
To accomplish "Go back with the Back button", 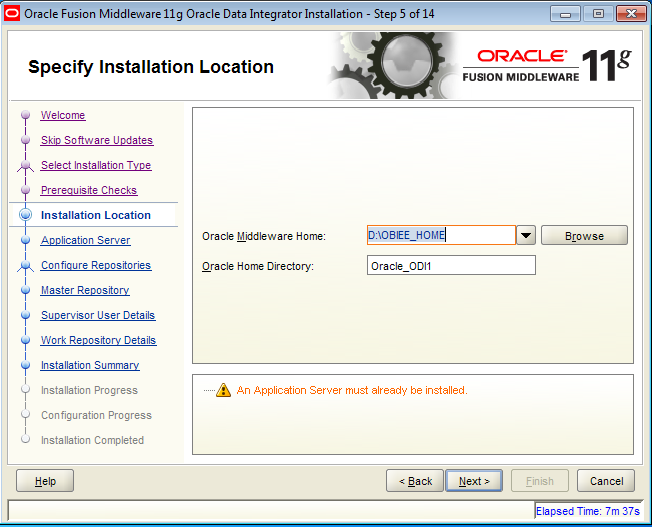I will click(x=415, y=481).
